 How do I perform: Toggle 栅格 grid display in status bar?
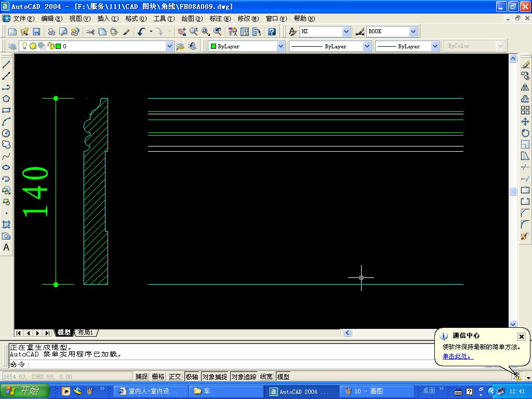click(158, 377)
